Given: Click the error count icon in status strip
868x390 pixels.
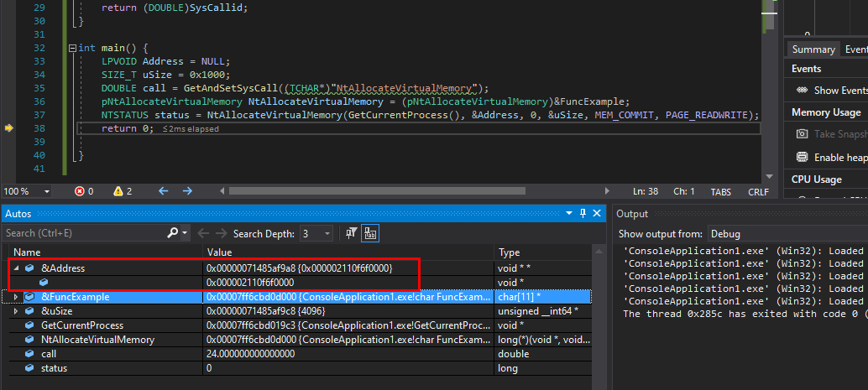Looking at the screenshot, I should pyautogui.click(x=81, y=191).
